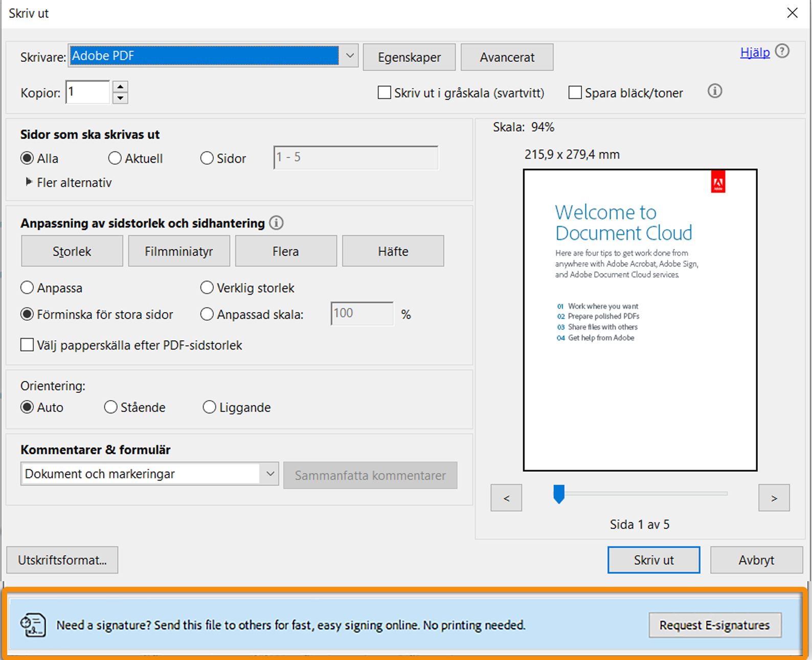Screen dimensions: 812x660
Task: Choose Förminska för stora sidor option
Action: click(27, 314)
